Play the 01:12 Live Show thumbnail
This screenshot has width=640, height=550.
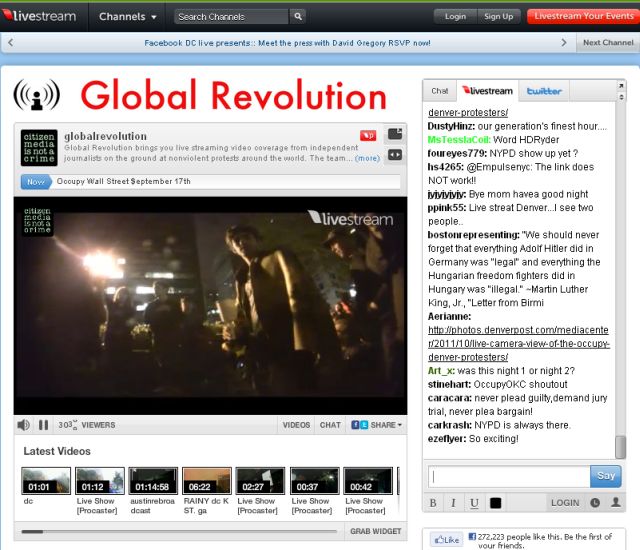pyautogui.click(x=100, y=481)
